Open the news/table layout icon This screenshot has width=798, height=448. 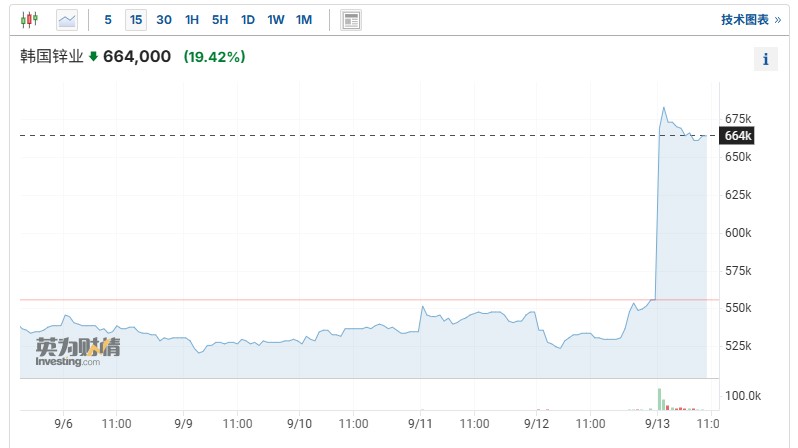point(351,19)
